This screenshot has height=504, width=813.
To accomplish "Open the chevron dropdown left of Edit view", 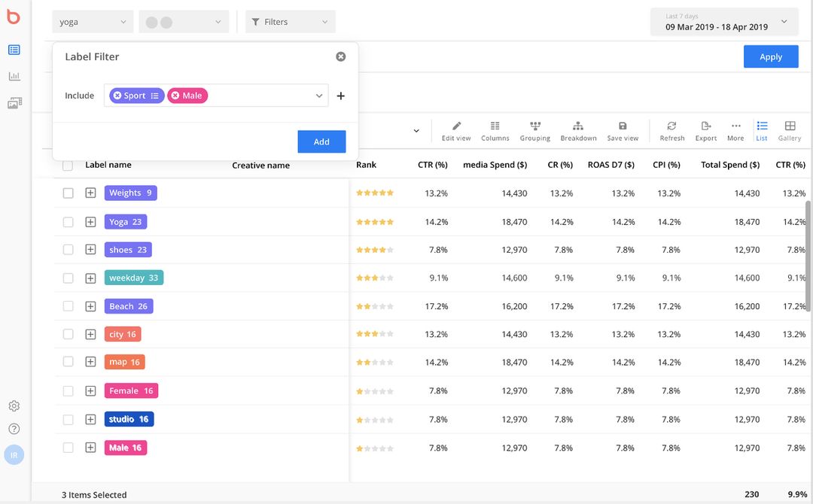I will click(x=416, y=131).
